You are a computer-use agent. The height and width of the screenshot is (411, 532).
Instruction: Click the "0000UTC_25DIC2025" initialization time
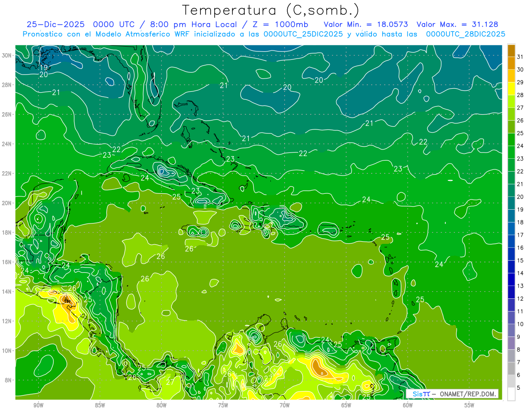303,34
